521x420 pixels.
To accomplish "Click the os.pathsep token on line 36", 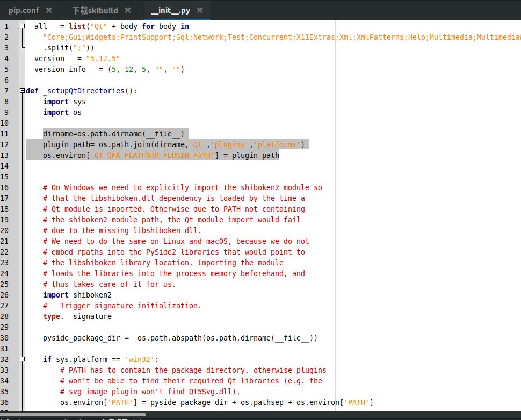I will [262, 402].
